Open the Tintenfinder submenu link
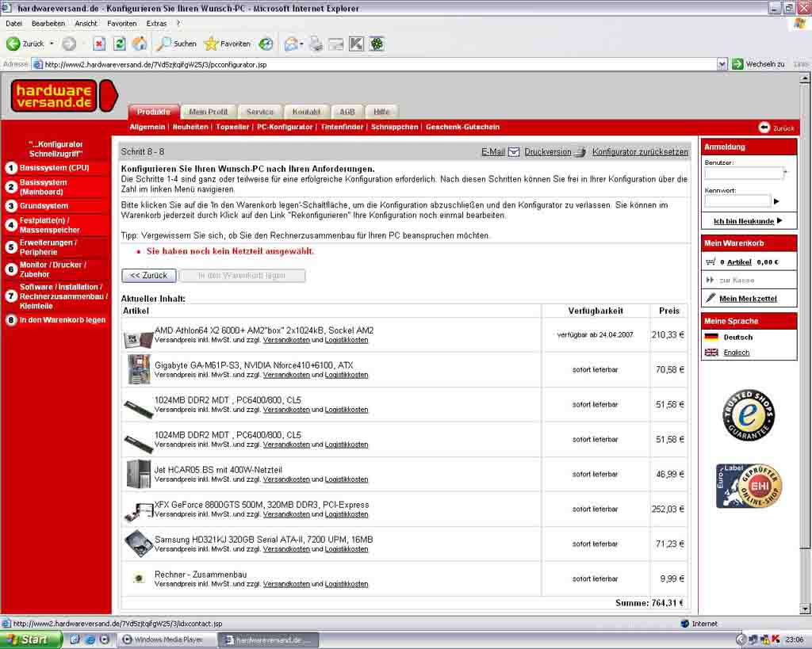Viewport: 812px width, 649px height. point(342,127)
